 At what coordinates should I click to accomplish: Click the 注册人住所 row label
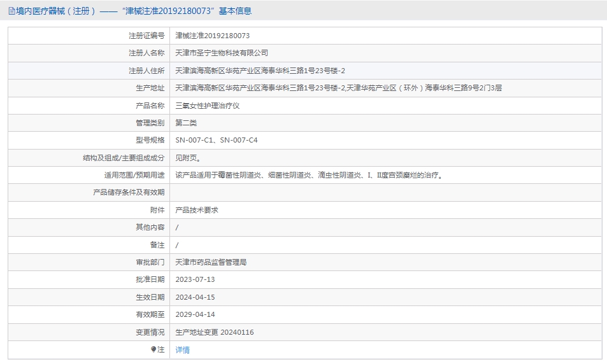coord(146,71)
